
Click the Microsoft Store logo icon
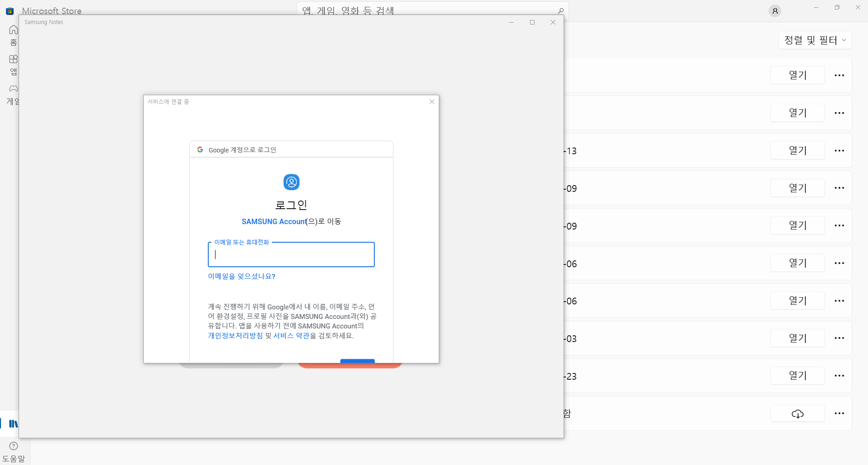[10, 11]
